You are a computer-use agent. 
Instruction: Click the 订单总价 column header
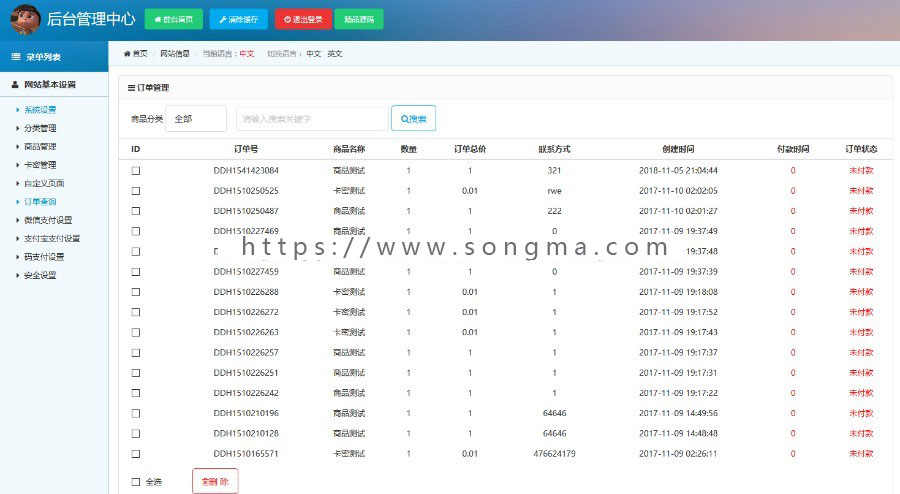click(470, 149)
